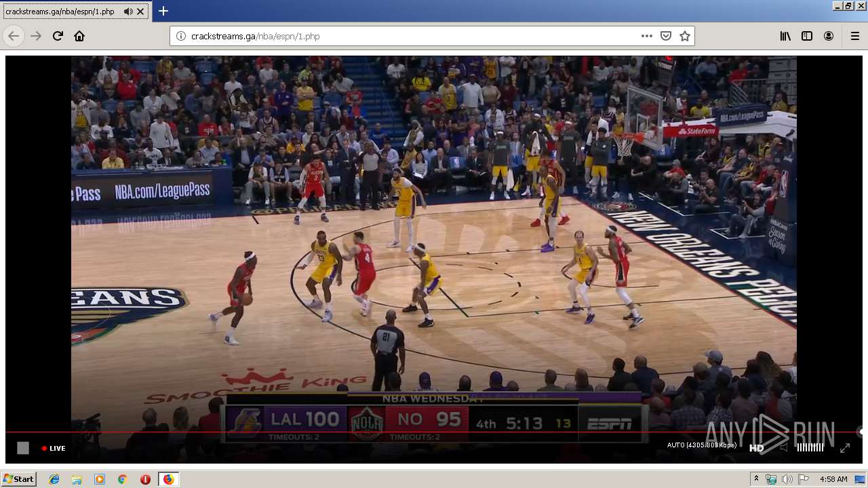Viewport: 868px width, 488px height.
Task: Toggle HD quality in the video player
Action: (756, 448)
